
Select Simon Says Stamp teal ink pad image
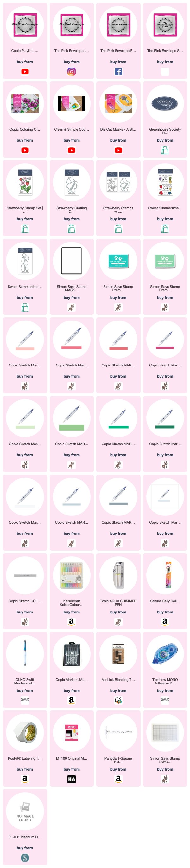118,261
